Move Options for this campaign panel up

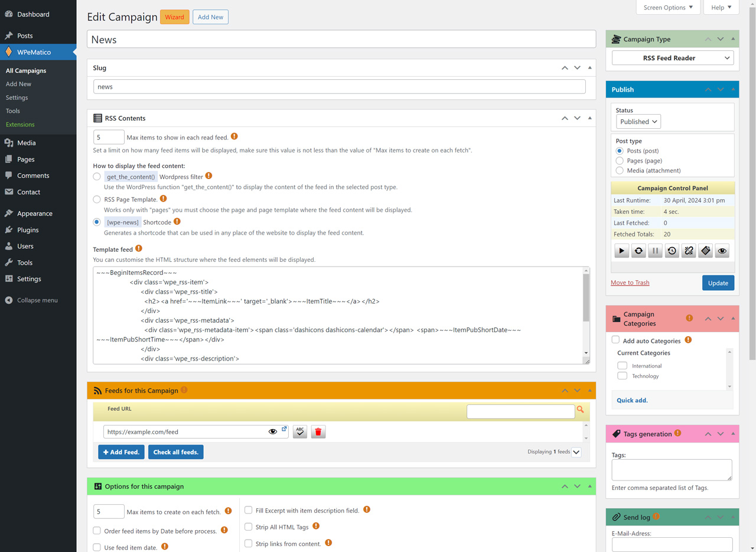565,486
